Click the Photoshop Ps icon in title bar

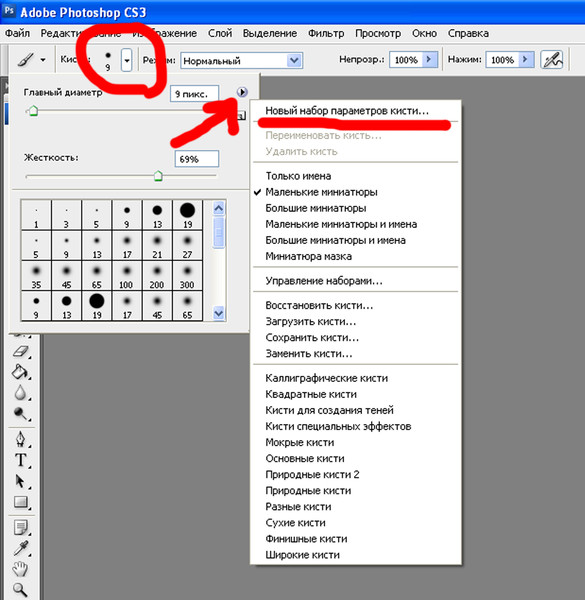(8, 11)
